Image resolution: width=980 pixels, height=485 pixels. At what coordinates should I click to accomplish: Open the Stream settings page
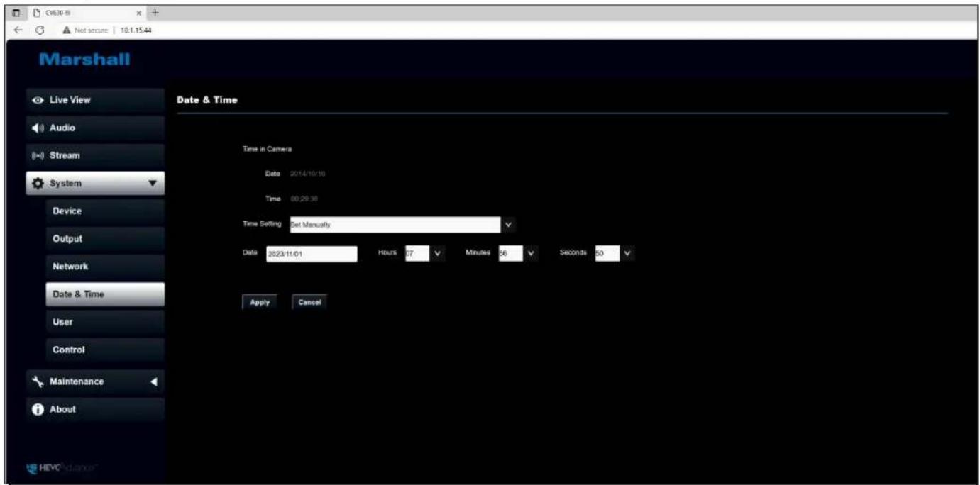coord(95,156)
